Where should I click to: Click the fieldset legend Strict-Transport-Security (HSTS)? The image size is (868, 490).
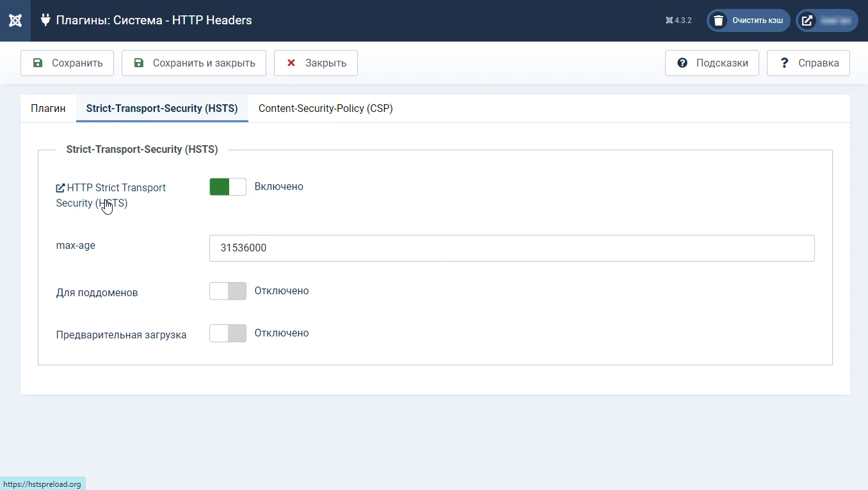pyautogui.click(x=142, y=150)
